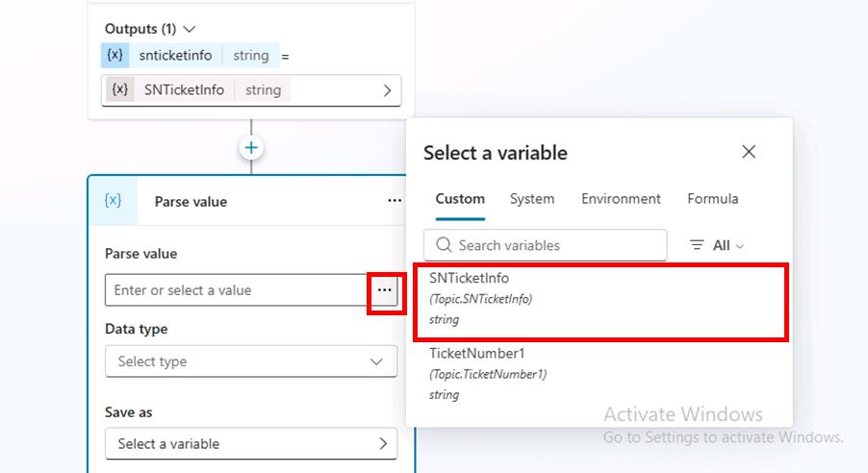
Task: Click the search magnifier icon
Action: coord(443,245)
